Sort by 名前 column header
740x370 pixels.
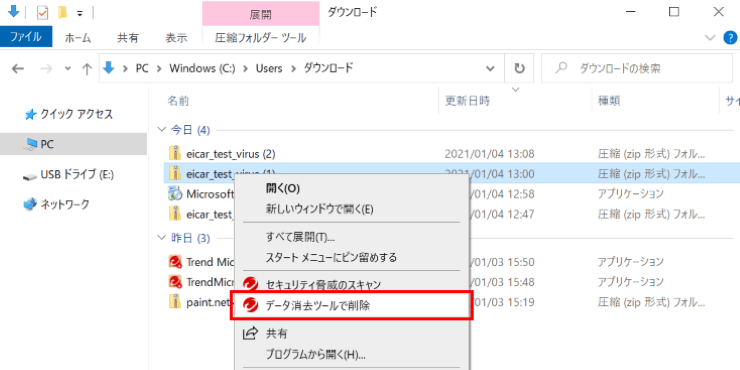pyautogui.click(x=178, y=101)
